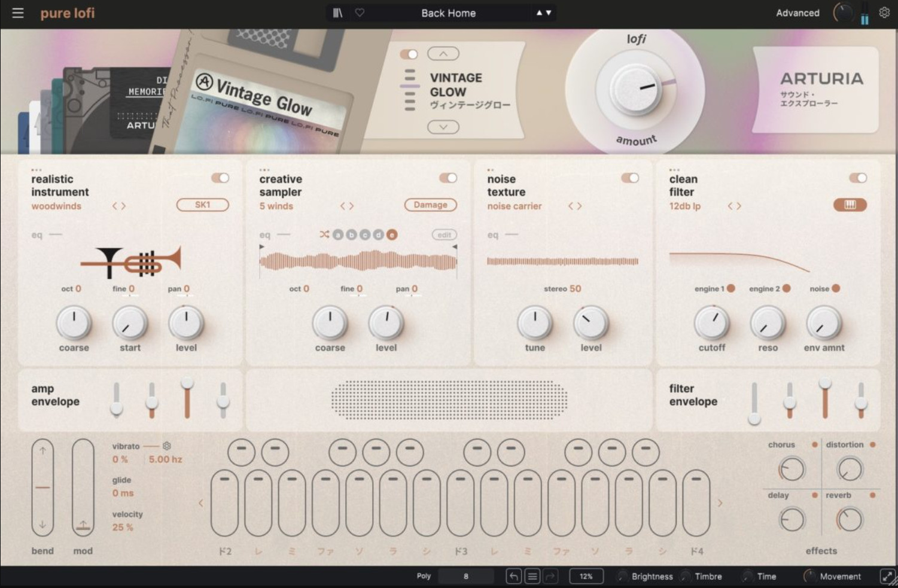The image size is (898, 588).
Task: Click the keyboard tracking icon in clean filter
Action: 850,205
